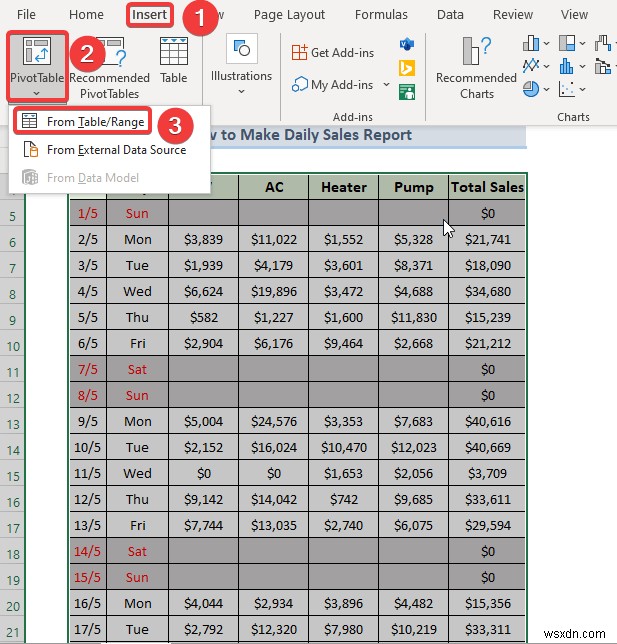Open the Visio Data Visualizer add-in
This screenshot has height=644, width=617.
point(407,44)
